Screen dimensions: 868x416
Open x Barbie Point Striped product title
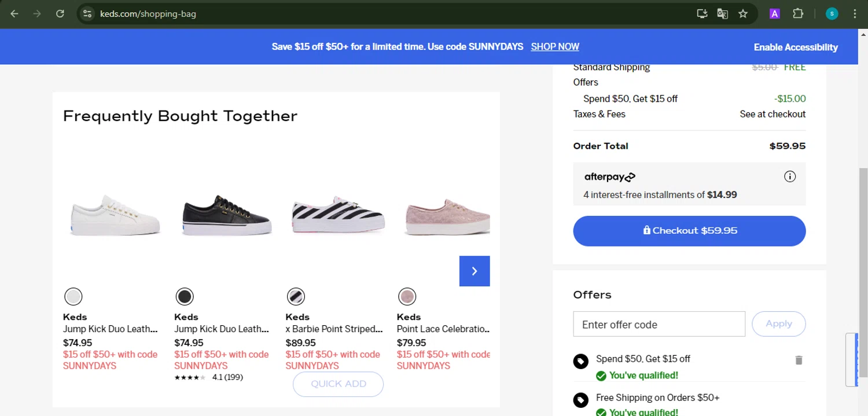click(334, 329)
